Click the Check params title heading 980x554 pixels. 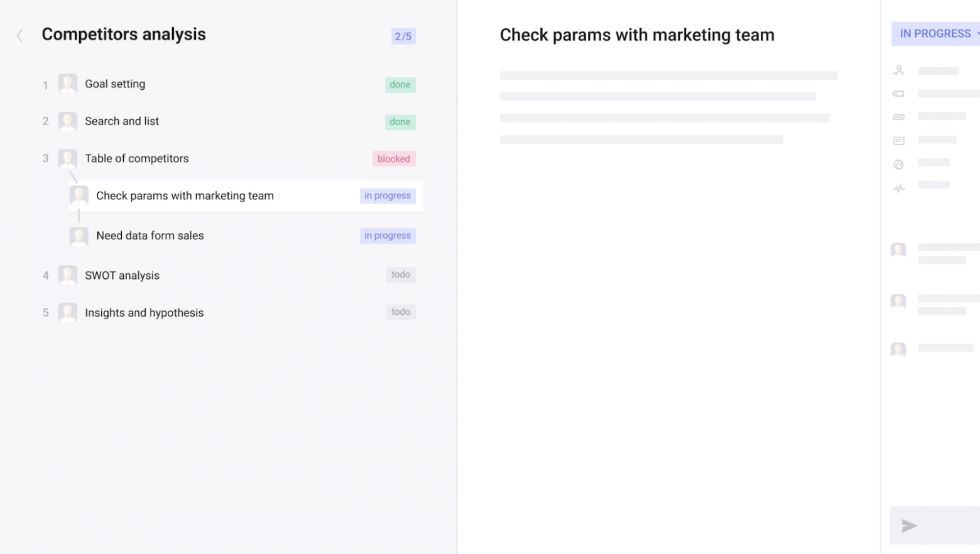(636, 35)
